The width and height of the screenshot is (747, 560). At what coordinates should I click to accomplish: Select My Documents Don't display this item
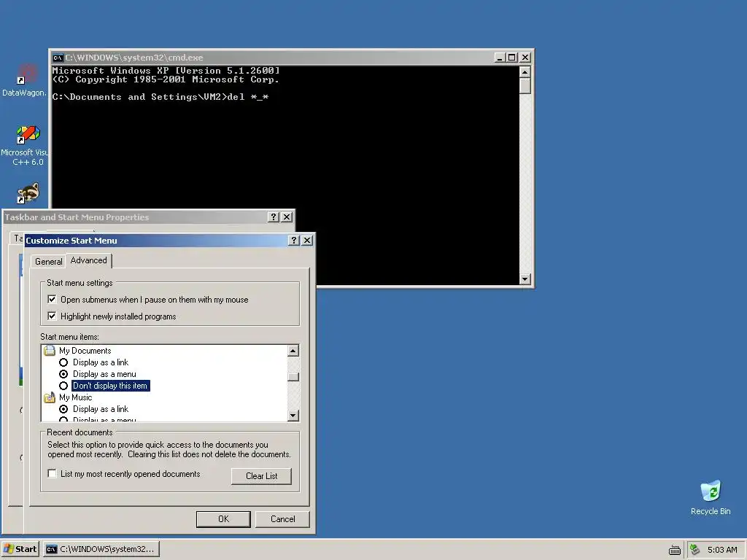(x=63, y=386)
